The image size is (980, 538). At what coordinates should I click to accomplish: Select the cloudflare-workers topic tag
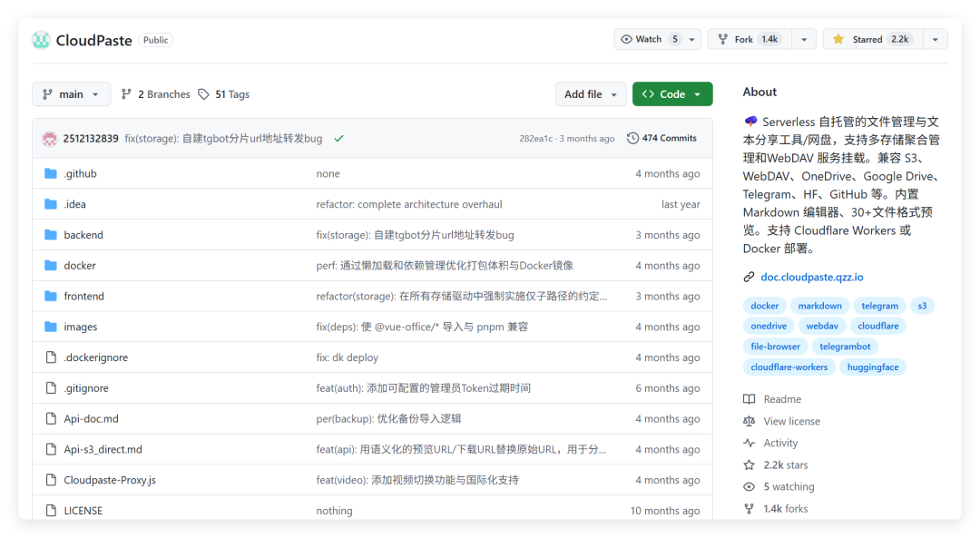point(789,367)
